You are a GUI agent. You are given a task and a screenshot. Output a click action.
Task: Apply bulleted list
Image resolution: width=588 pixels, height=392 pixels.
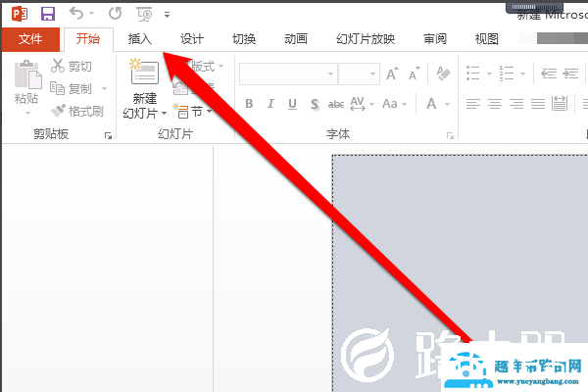pos(473,73)
